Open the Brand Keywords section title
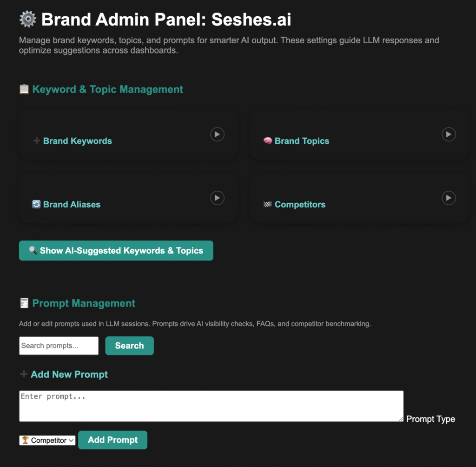The image size is (476, 467). [78, 141]
